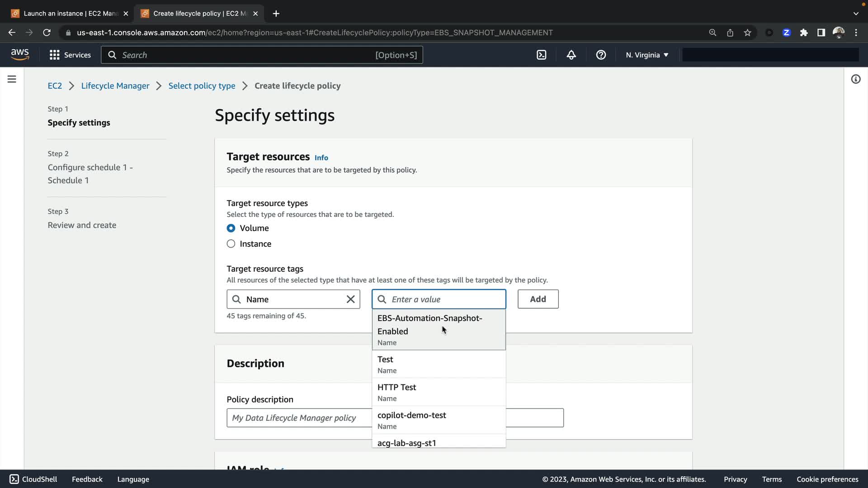
Task: Open the Services grid menu
Action: click(x=70, y=55)
